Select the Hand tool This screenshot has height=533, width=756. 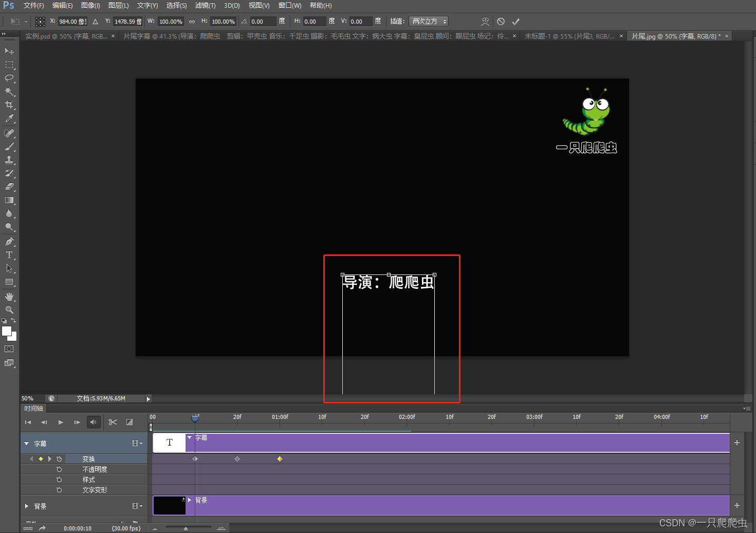point(9,297)
